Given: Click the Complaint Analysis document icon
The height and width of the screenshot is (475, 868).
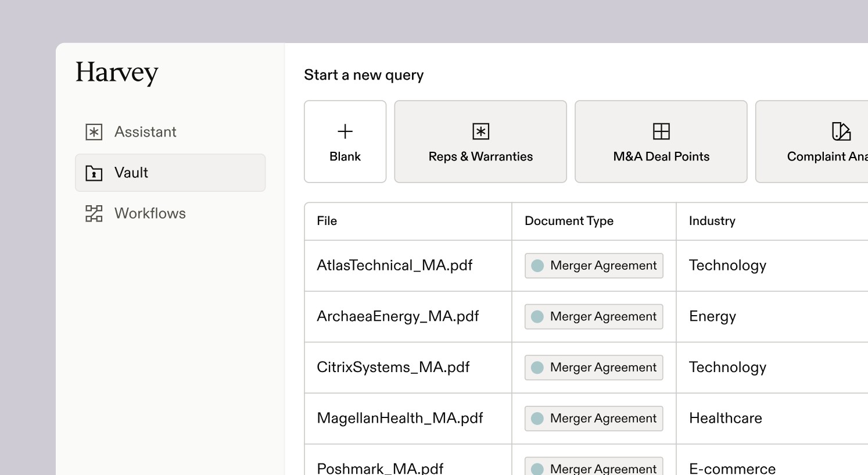Looking at the screenshot, I should coord(841,131).
